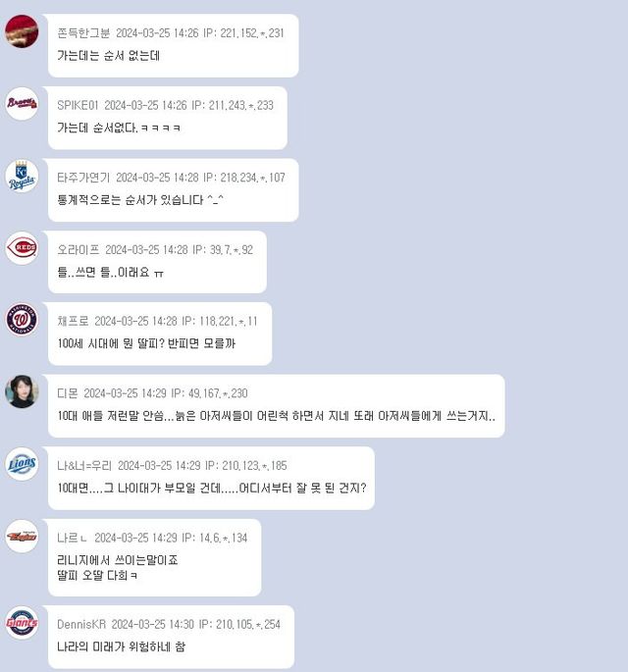Open the Kansas City Royals avatar

[x=22, y=176]
